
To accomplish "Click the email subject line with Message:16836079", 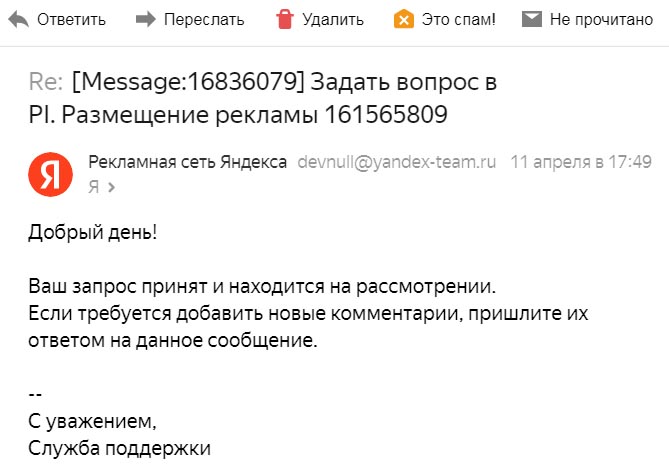I will point(263,98).
